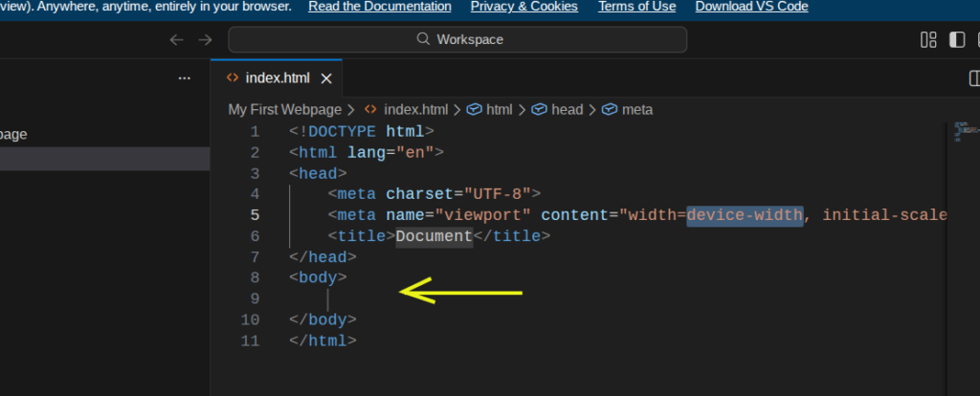Viewport: 980px width, 396px height.
Task: Click the Workspace search box
Action: pyautogui.click(x=457, y=39)
